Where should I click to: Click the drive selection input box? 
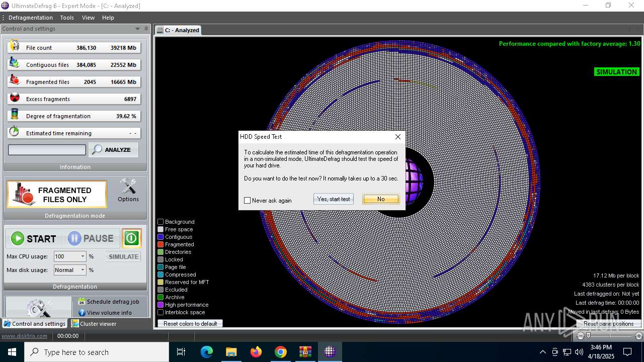47,150
